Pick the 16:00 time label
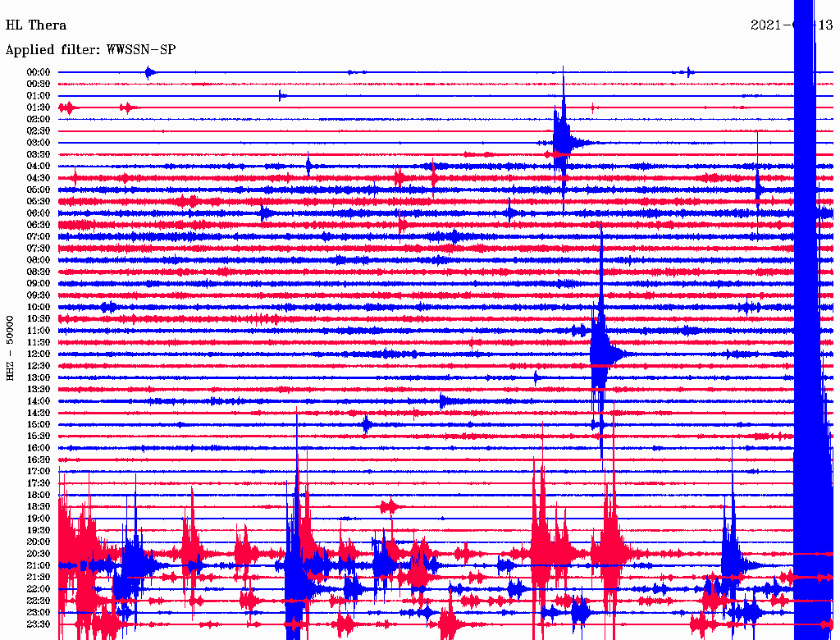The image size is (840, 640). point(39,448)
